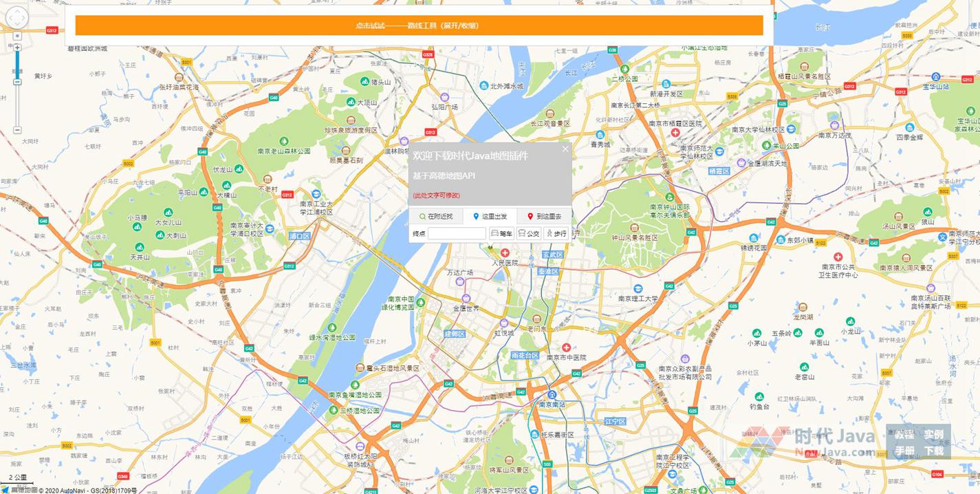Click the 猪头山 mountain marker icon
980x494 pixels.
pyautogui.click(x=365, y=82)
